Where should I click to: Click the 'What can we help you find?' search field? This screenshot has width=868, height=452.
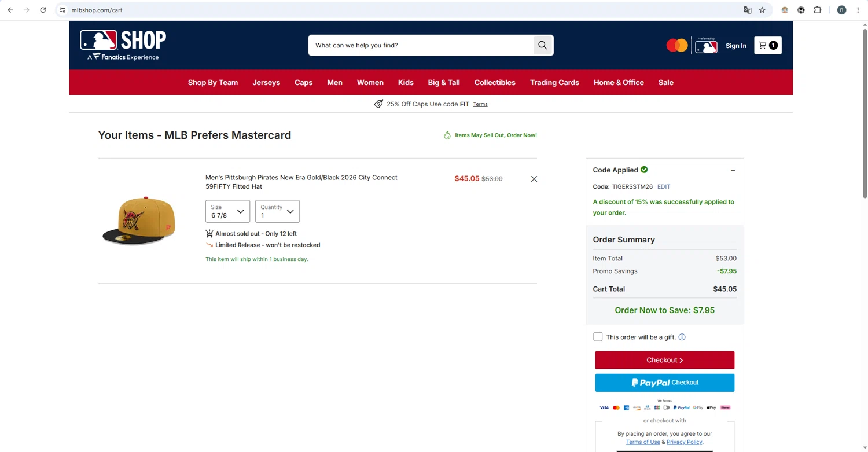coord(421,45)
